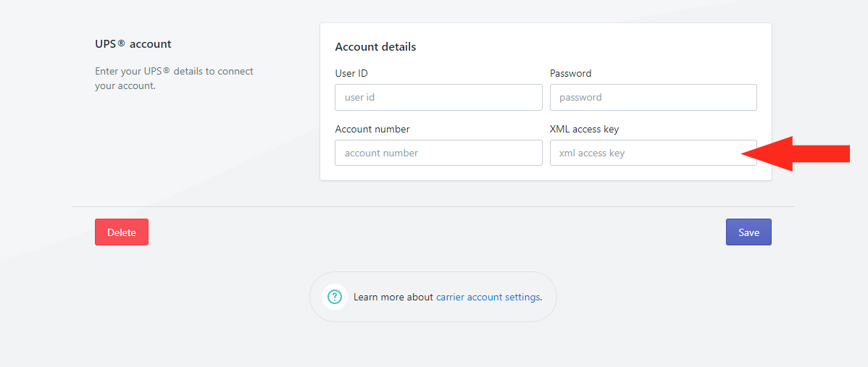Click the User ID input field
868x367 pixels.
(x=438, y=97)
